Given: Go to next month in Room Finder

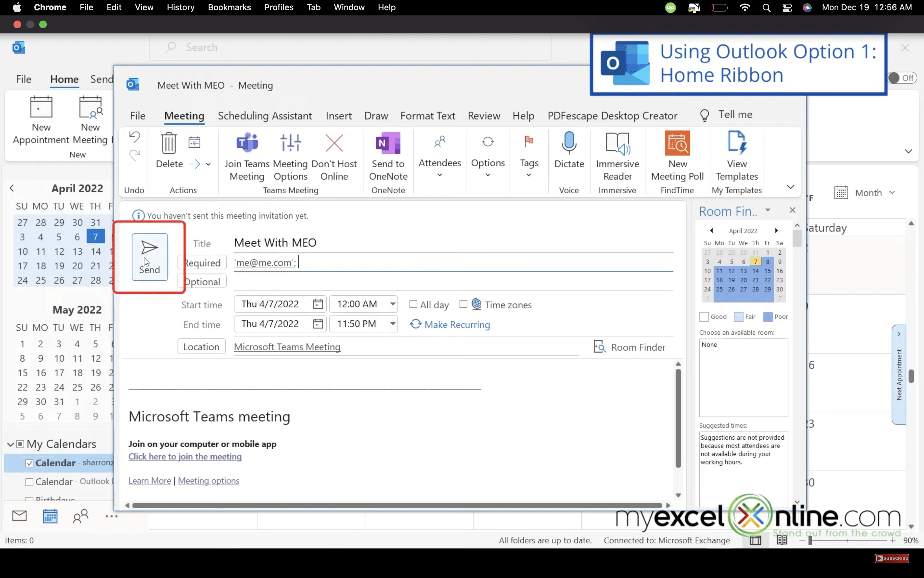Looking at the screenshot, I should (x=776, y=231).
